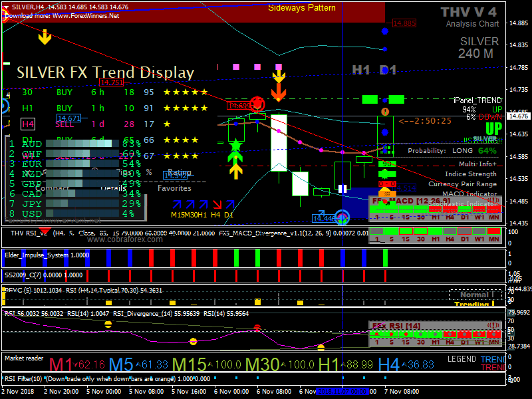Click the blue 14.446 price label
Viewport: 532px width, 399px height.
click(x=323, y=219)
